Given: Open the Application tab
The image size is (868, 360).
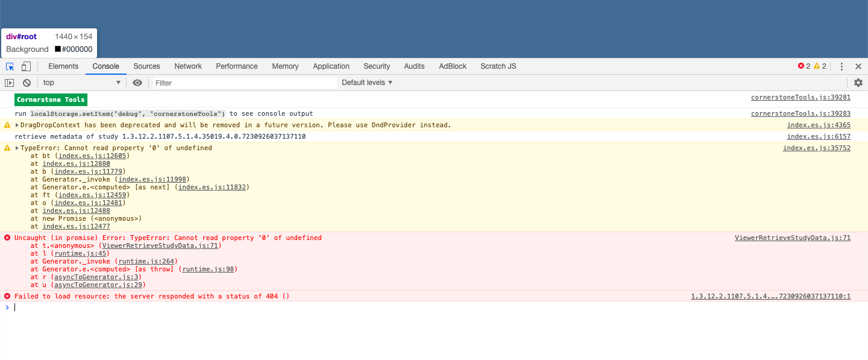Looking at the screenshot, I should click(331, 66).
